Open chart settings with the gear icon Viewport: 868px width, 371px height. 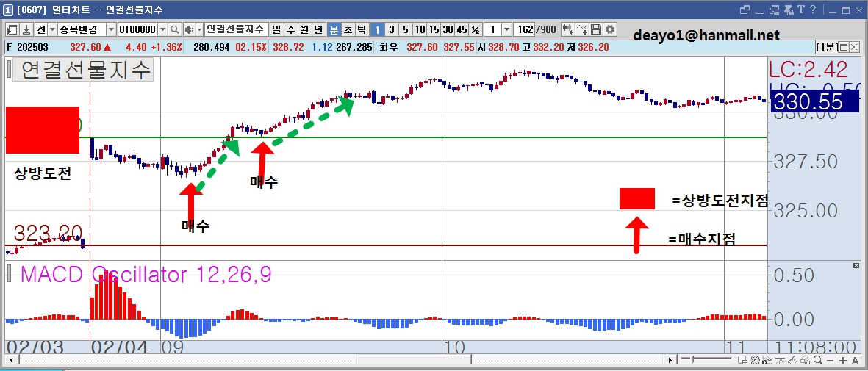pyautogui.click(x=609, y=29)
